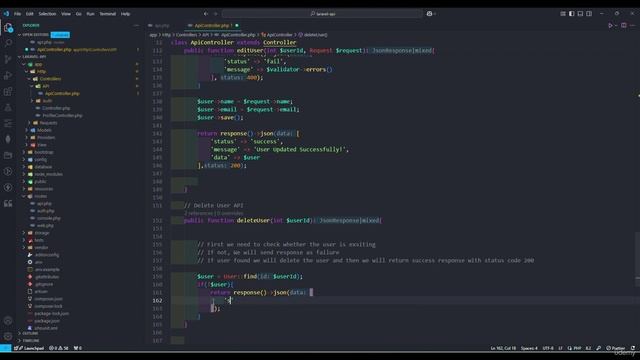640x360 pixels.
Task: Go back with the navigation arrow
Action: click(206, 13)
